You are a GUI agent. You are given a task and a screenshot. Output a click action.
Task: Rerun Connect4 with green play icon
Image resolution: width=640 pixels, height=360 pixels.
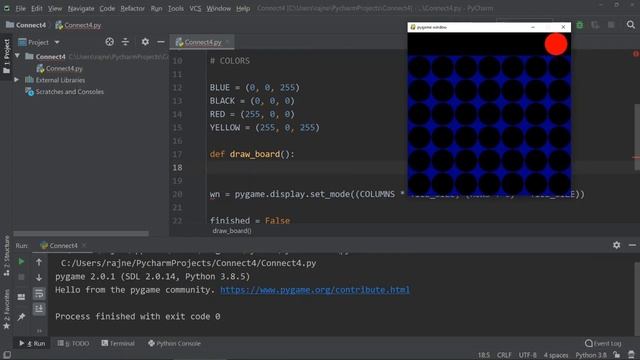click(x=21, y=261)
